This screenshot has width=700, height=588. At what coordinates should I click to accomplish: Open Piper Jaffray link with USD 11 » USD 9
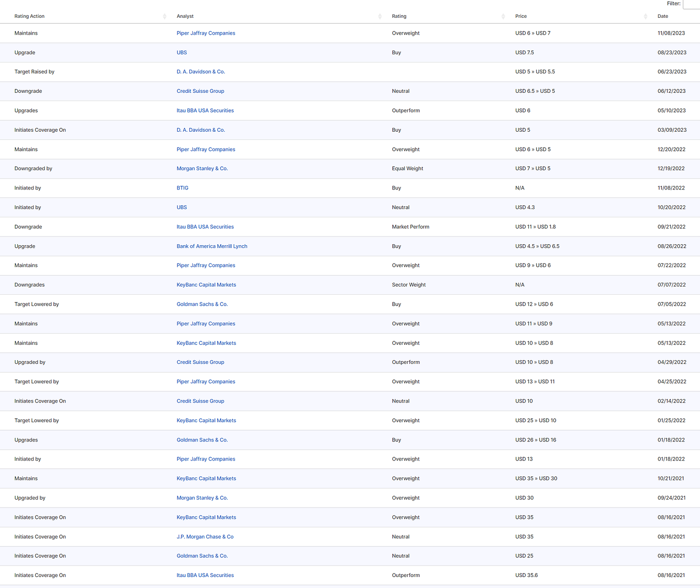coord(206,324)
